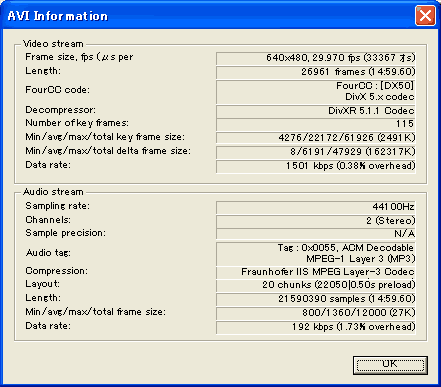Click the Audio tag label
The width and height of the screenshot is (441, 387).
pos(48,253)
